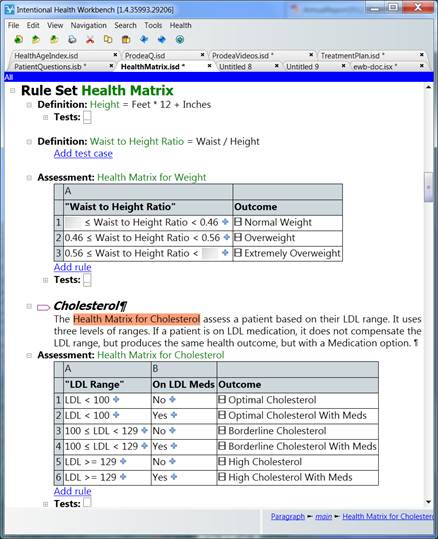
Task: Click the Paste clipboard toolbar icon
Action: click(x=126, y=40)
